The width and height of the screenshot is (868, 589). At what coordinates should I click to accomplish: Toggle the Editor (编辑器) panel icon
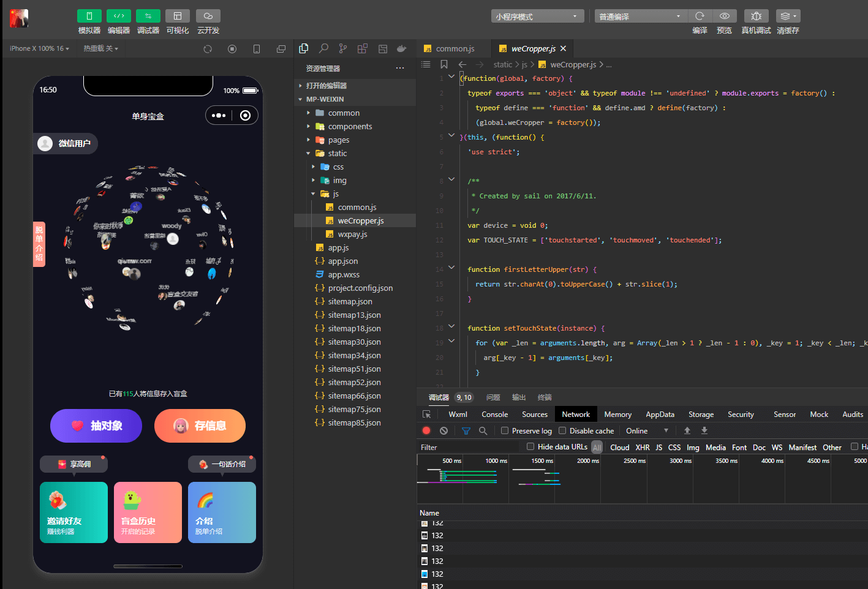118,16
